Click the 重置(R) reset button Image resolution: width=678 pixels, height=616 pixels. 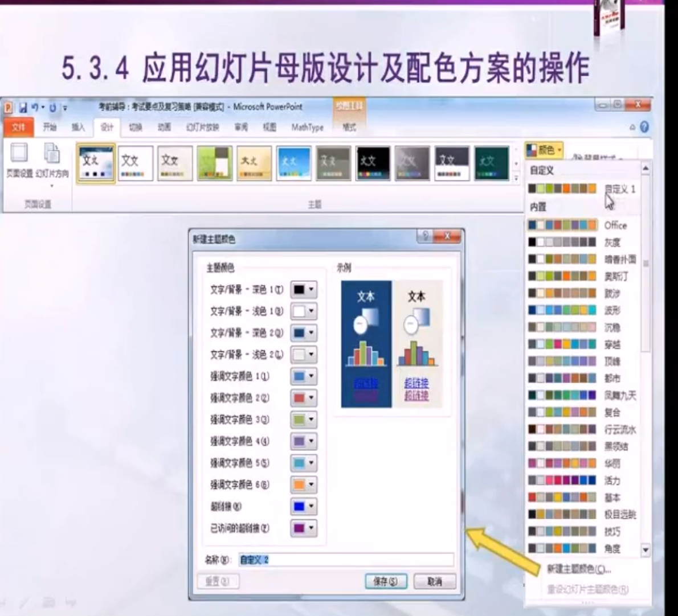(218, 581)
